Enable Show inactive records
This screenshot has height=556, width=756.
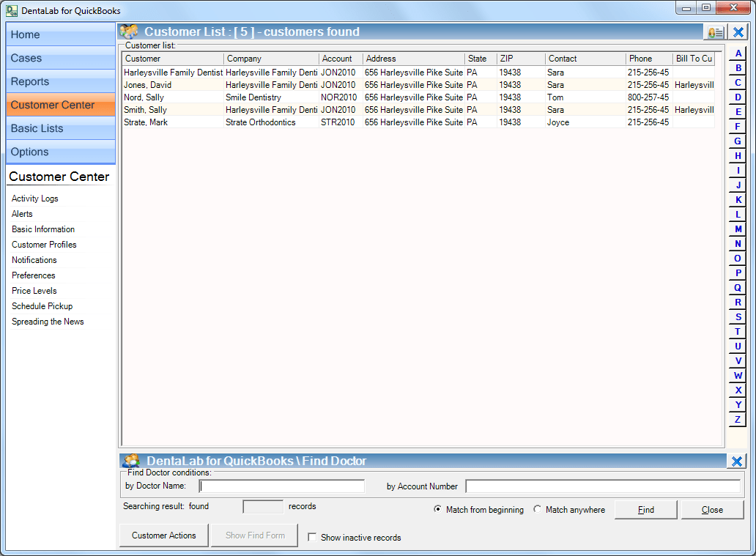coord(313,537)
